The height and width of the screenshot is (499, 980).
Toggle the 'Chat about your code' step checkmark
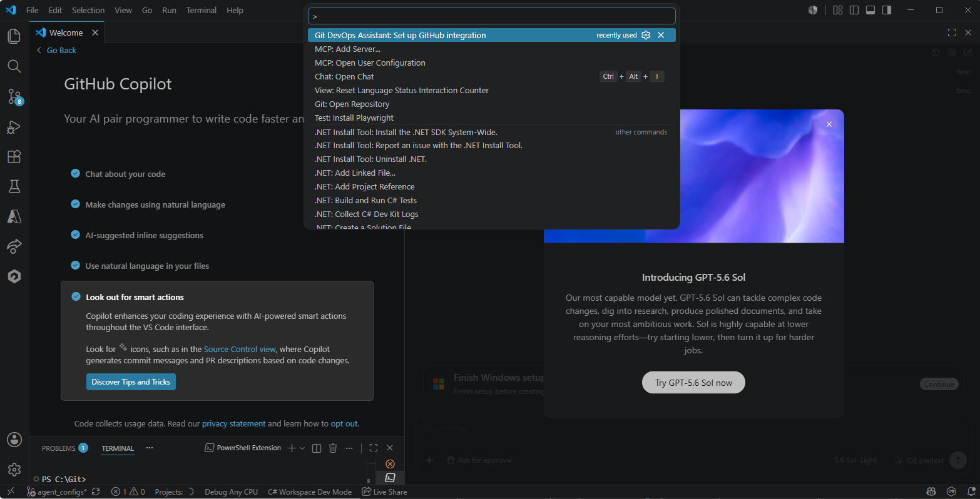(x=75, y=173)
